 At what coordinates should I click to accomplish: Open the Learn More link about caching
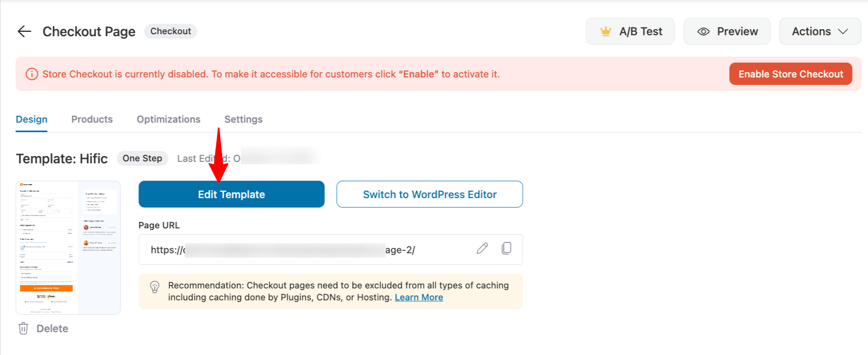[x=419, y=297]
